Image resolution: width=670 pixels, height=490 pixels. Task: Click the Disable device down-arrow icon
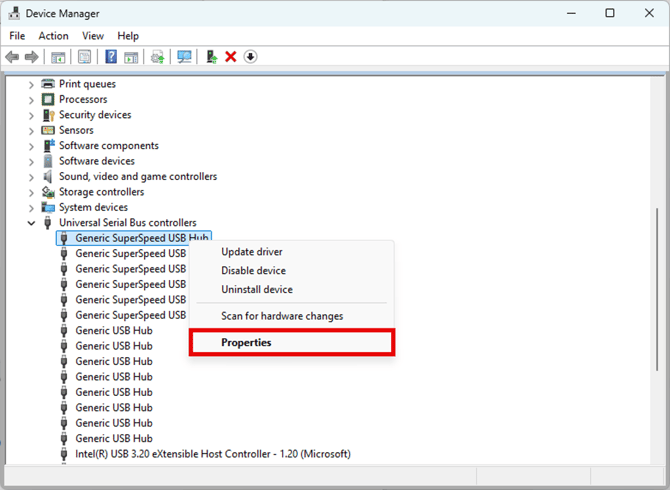(x=250, y=56)
